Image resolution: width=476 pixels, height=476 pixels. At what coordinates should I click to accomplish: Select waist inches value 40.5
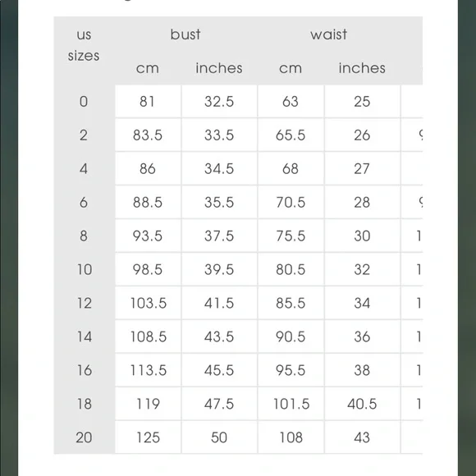(x=362, y=404)
